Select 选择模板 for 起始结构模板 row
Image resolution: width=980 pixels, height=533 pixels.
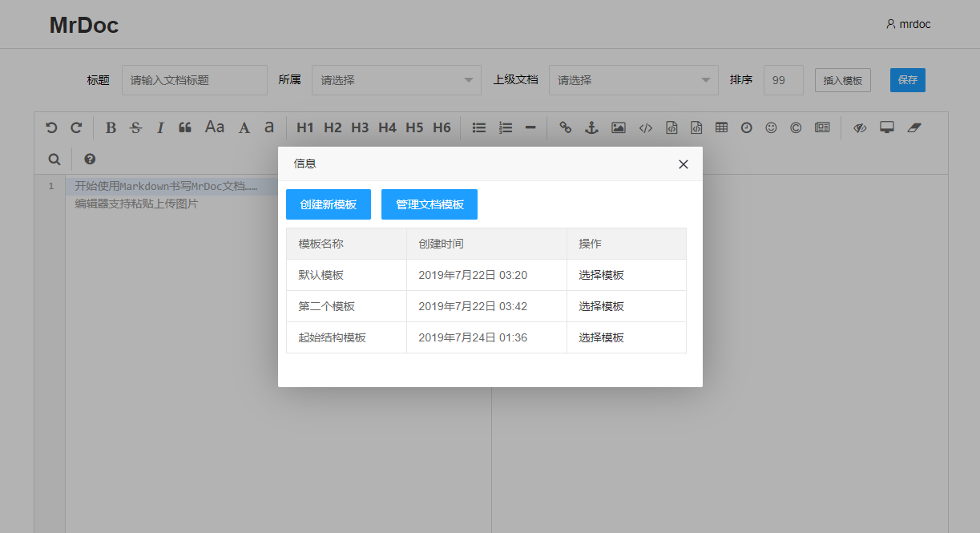pyautogui.click(x=602, y=337)
